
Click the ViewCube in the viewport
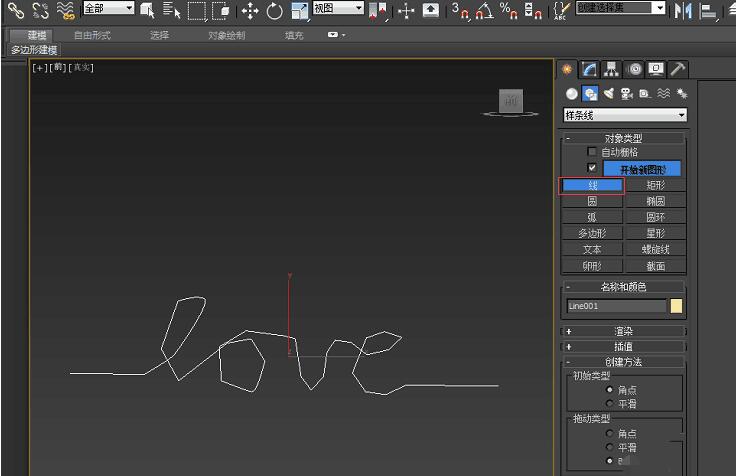pyautogui.click(x=510, y=101)
